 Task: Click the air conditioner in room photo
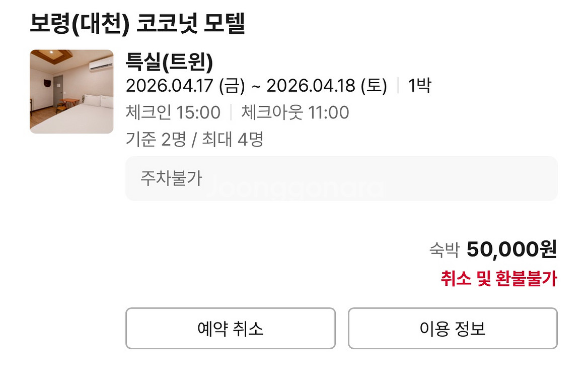coord(101,65)
